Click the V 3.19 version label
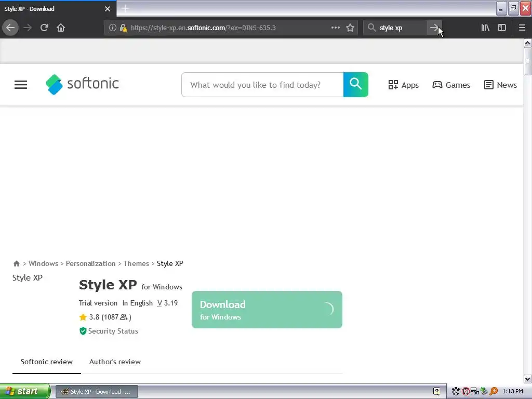The width and height of the screenshot is (532, 399). click(x=167, y=303)
